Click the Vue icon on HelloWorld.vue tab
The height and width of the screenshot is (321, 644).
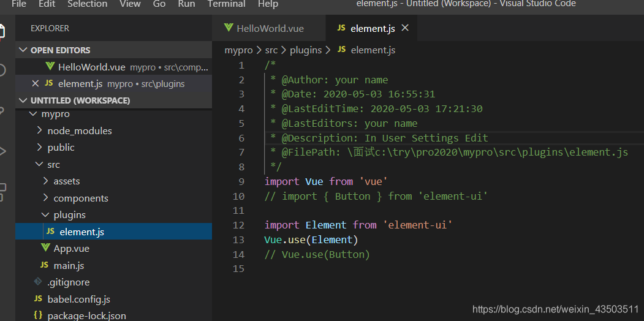coord(229,28)
